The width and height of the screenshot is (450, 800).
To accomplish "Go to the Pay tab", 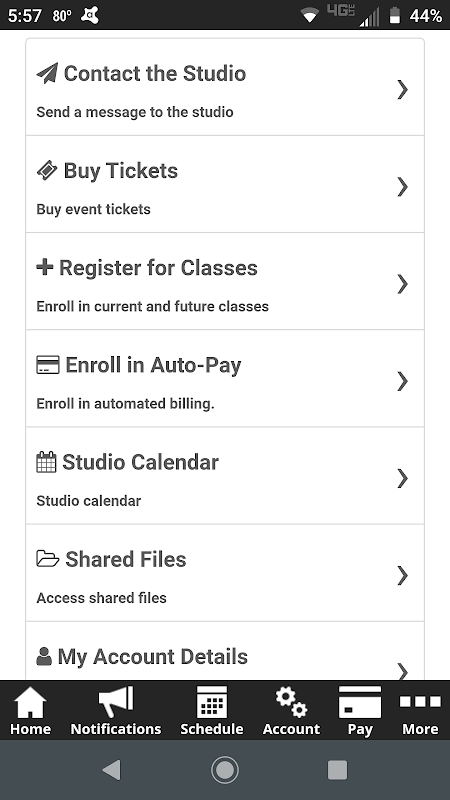I will coord(360,711).
